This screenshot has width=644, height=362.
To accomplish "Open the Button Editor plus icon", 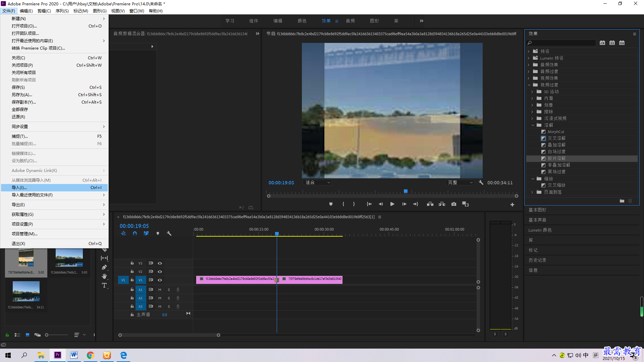I will [512, 204].
